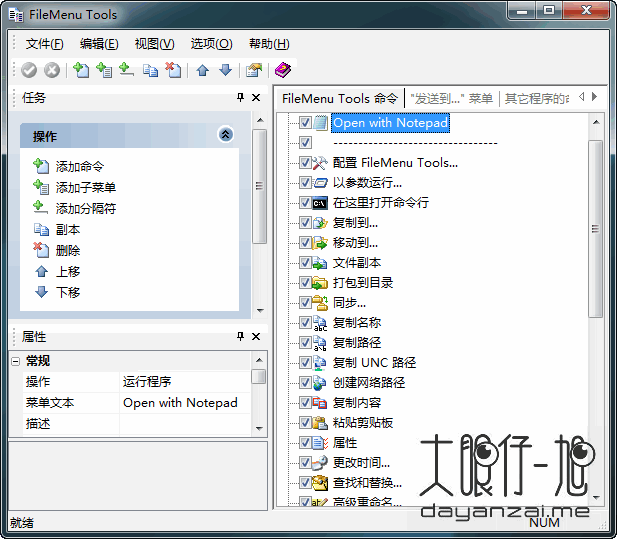Open the 编辑(E) menu
This screenshot has width=617, height=539.
99,44
